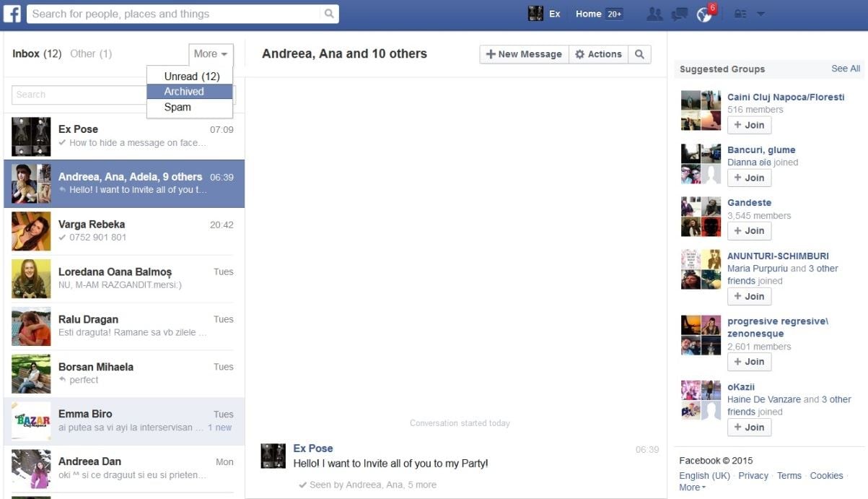Open the ANUNTURI-SCHIMBURI group
Image resolution: width=868 pixels, height=499 pixels.
click(778, 256)
